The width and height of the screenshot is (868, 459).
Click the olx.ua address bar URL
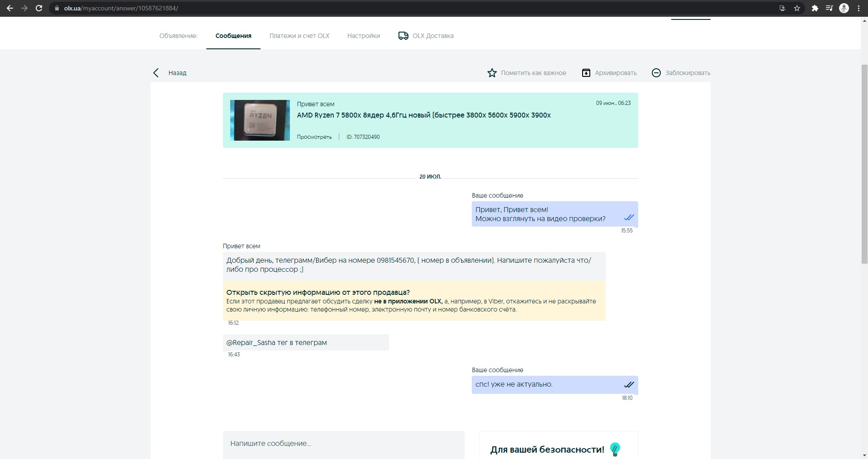pyautogui.click(x=121, y=8)
